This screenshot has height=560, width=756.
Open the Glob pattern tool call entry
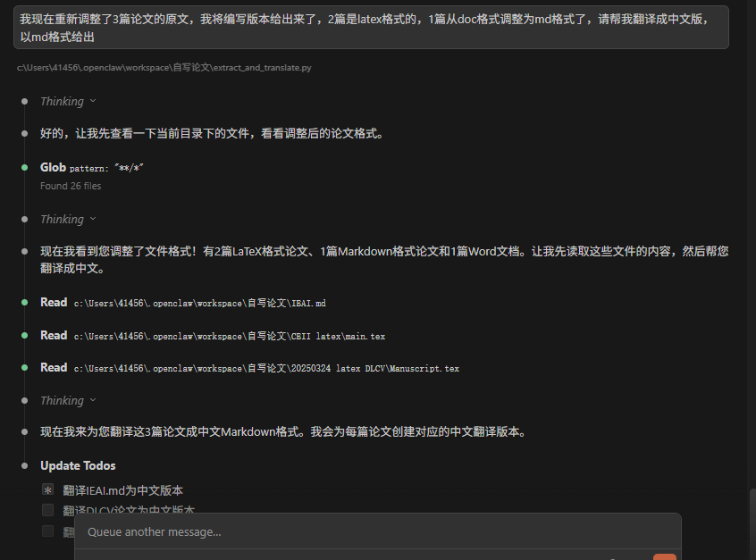(x=92, y=168)
